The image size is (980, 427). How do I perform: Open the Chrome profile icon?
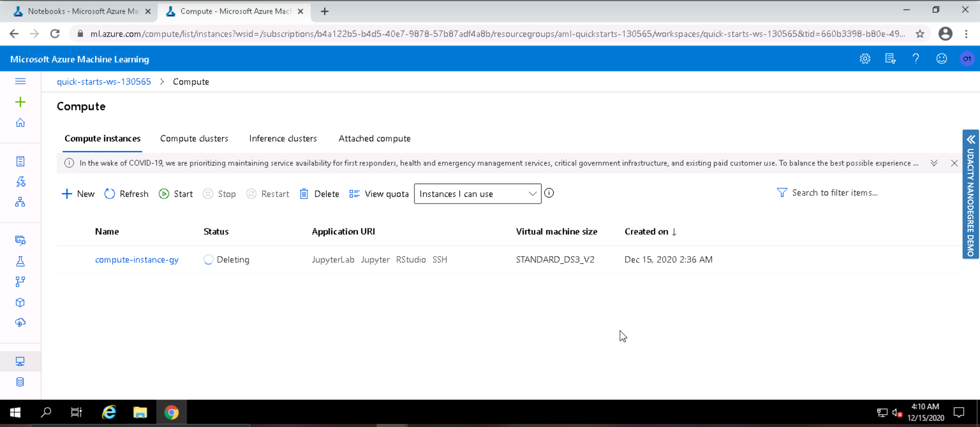(x=945, y=34)
